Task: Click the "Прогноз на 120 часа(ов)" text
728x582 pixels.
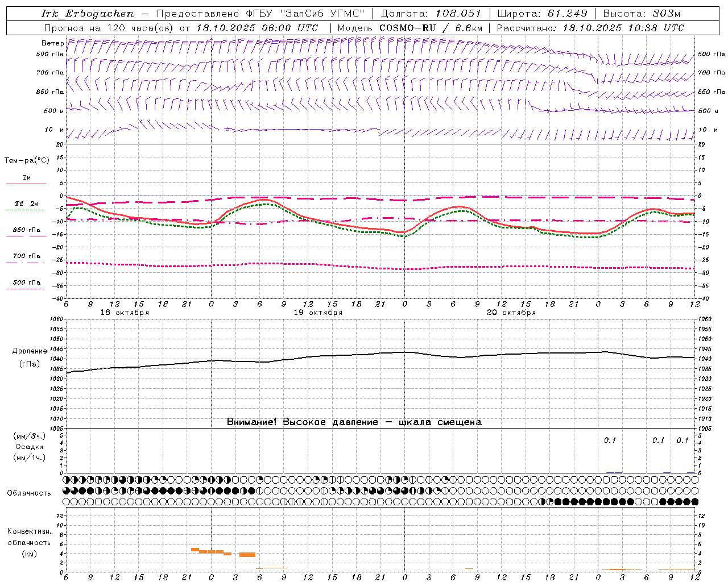Action: click(x=109, y=28)
